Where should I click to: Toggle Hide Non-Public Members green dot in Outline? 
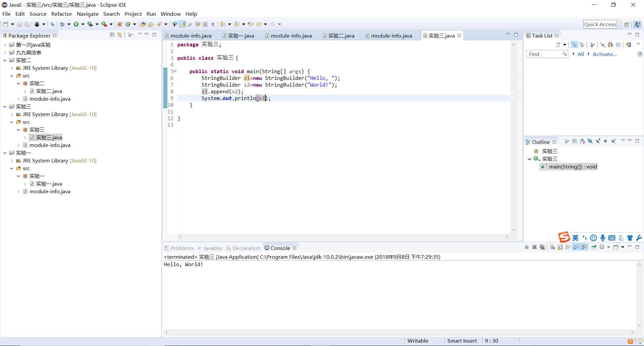(605, 141)
